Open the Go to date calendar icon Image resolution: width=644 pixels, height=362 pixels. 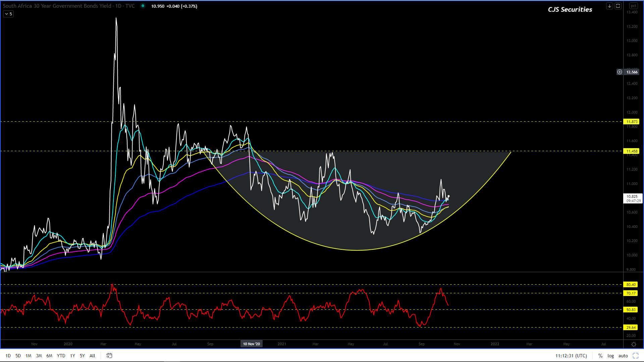point(109,356)
